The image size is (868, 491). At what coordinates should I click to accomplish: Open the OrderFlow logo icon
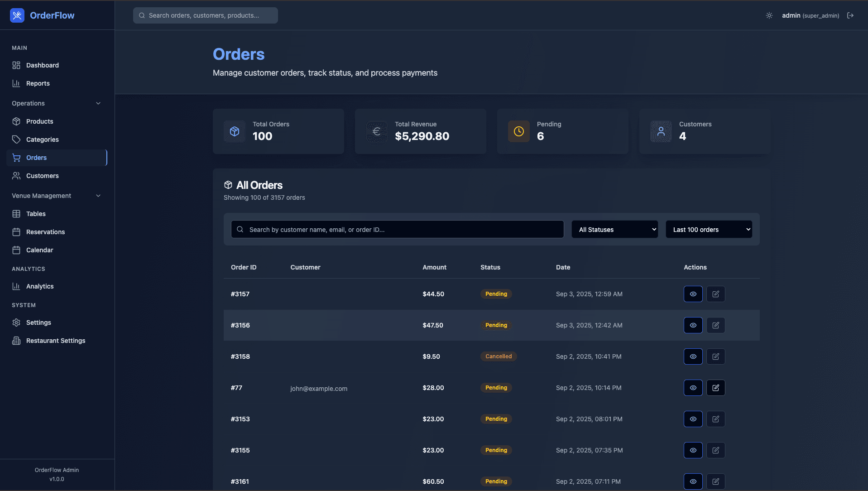(17, 15)
